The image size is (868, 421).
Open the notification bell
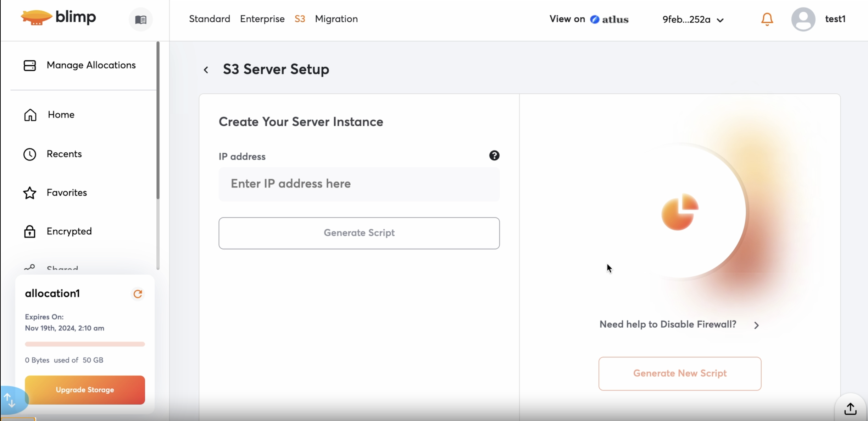tap(767, 19)
